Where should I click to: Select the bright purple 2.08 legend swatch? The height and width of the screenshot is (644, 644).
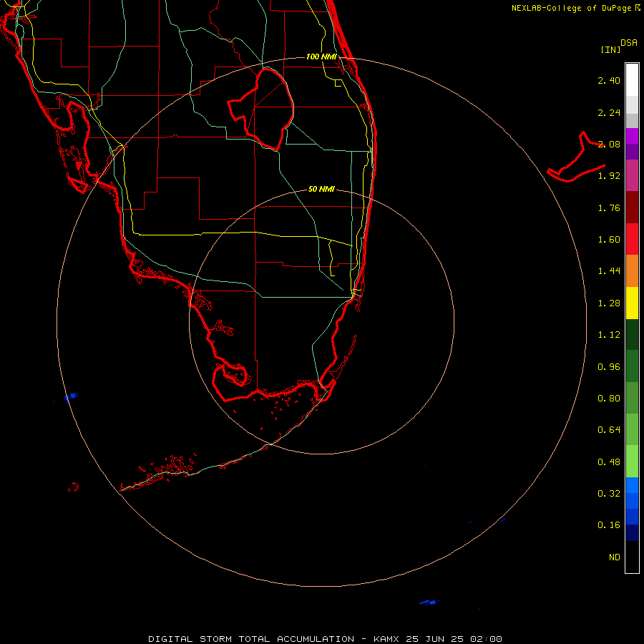632,136
